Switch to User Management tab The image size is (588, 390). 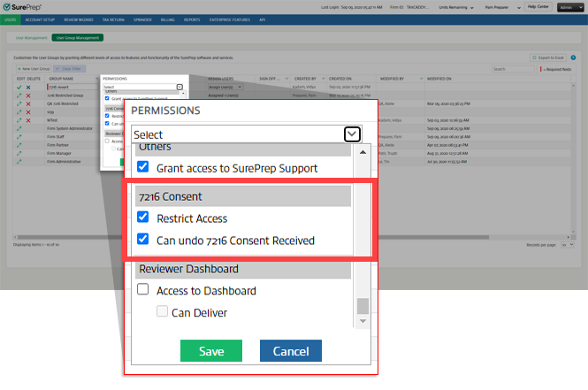tap(31, 39)
